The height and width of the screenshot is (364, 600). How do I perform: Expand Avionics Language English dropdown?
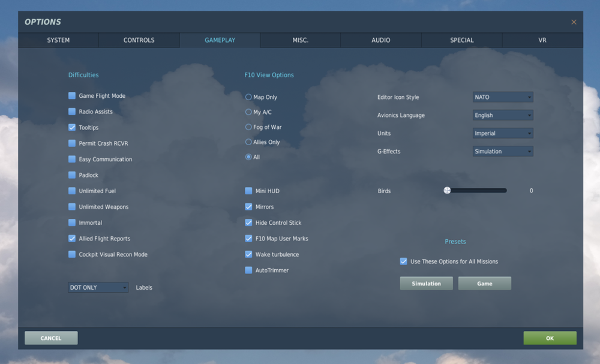pos(503,115)
